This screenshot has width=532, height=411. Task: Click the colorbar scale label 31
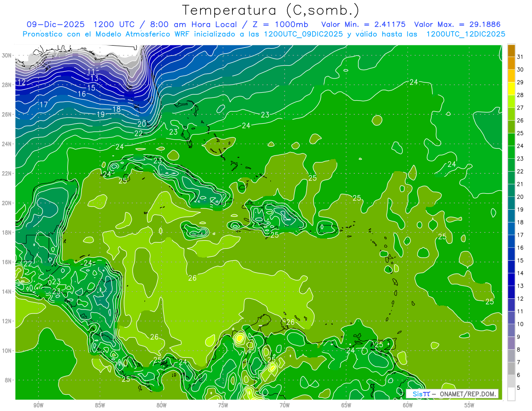point(520,56)
